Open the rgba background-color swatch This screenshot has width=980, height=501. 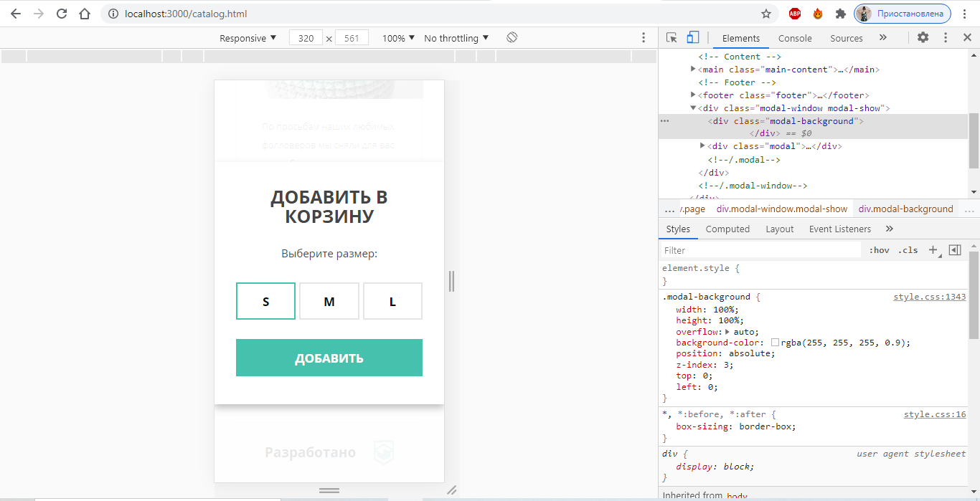pos(775,343)
